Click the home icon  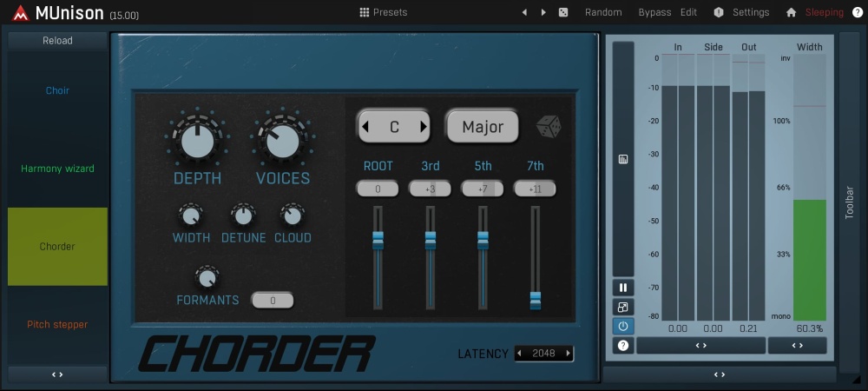tap(791, 12)
